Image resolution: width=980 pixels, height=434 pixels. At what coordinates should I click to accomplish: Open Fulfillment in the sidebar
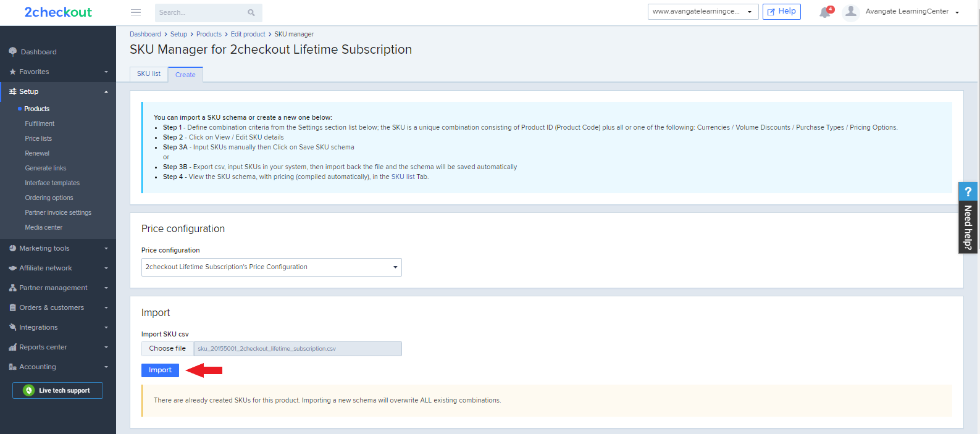[x=40, y=123]
